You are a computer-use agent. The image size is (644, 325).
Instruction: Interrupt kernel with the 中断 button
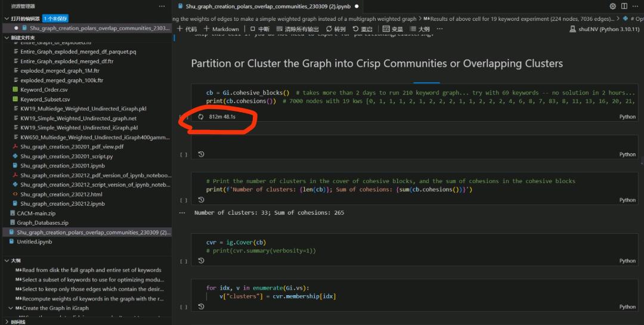click(260, 29)
